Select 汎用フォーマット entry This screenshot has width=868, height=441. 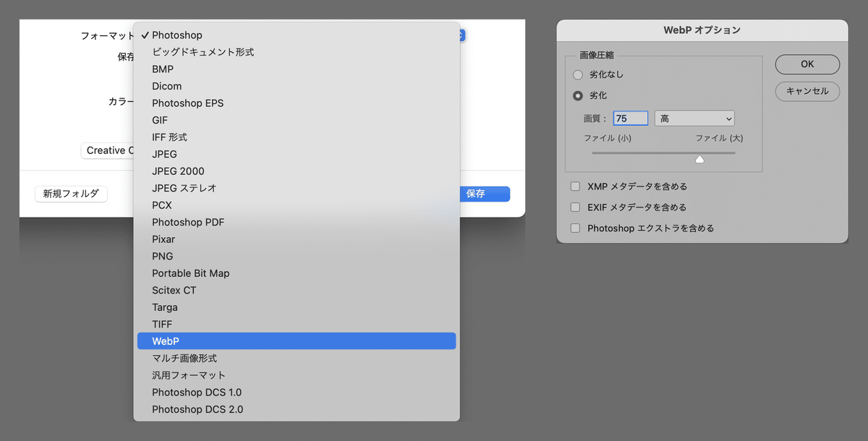coord(297,375)
